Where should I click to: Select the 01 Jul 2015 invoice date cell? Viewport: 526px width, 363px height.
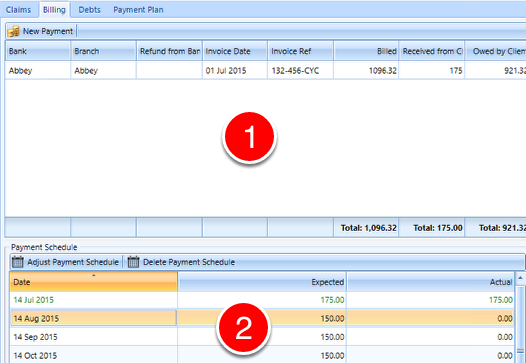pos(235,70)
